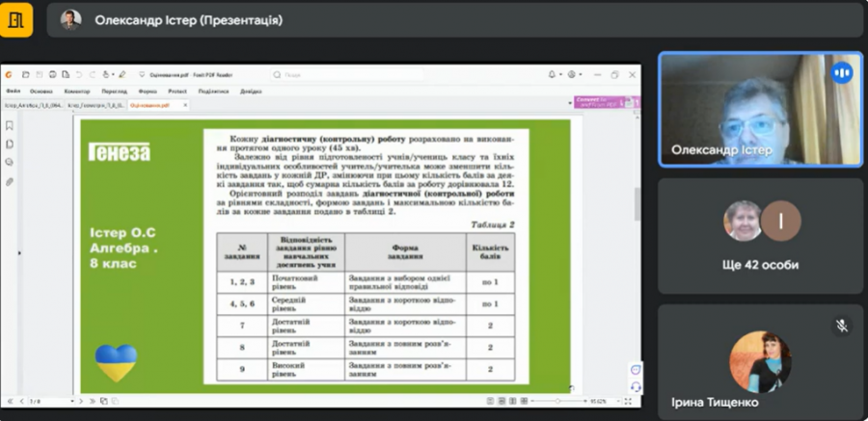The image size is (868, 421).
Task: Open the Поділитися ribbon tab
Action: [x=214, y=92]
